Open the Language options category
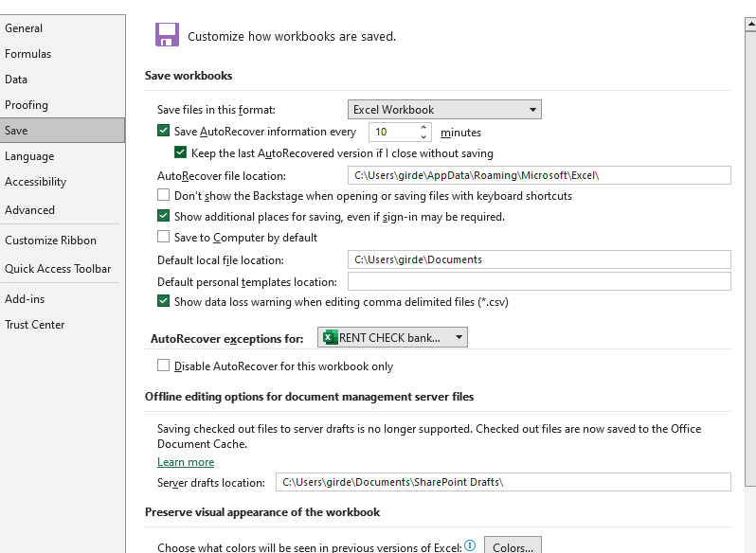756x553 pixels. pyautogui.click(x=63, y=156)
